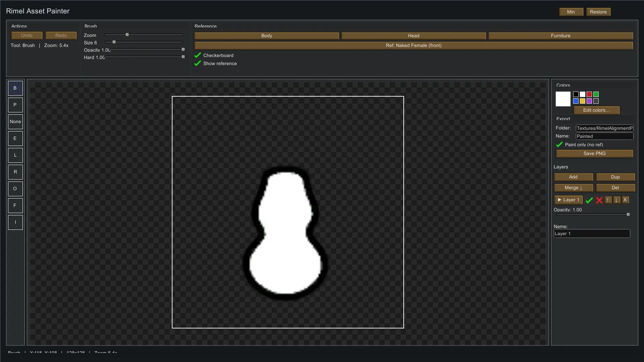Disable the Show reference checkbox

coord(198,63)
